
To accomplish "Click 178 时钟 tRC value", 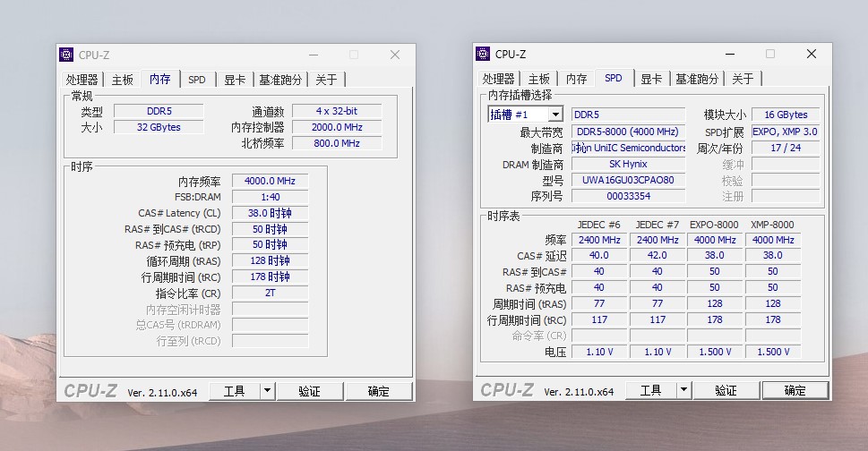I will (x=271, y=277).
